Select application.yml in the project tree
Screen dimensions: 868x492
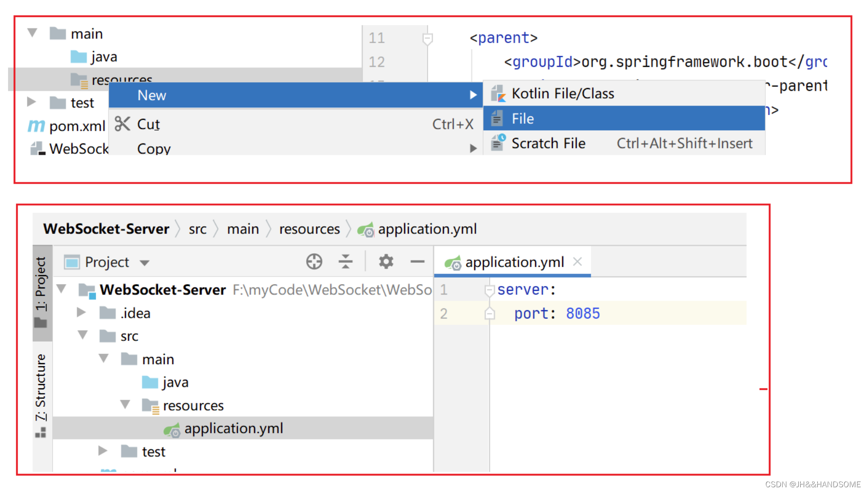pyautogui.click(x=233, y=429)
